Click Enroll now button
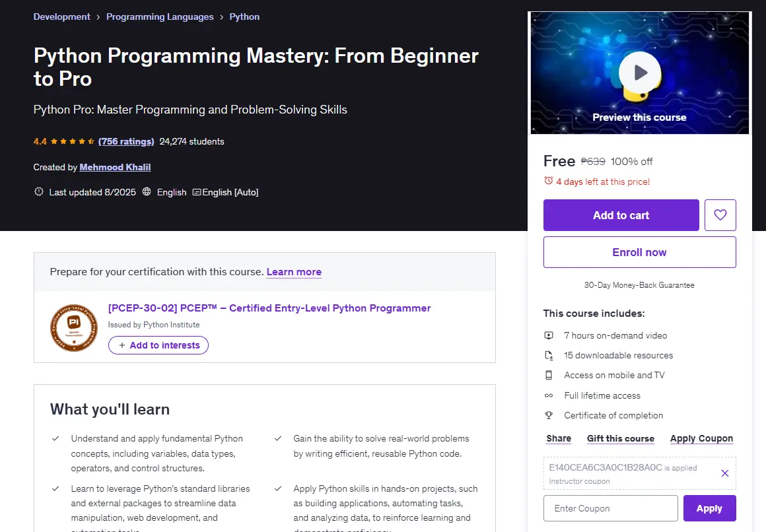Screen dimensions: 766x532 639,252
